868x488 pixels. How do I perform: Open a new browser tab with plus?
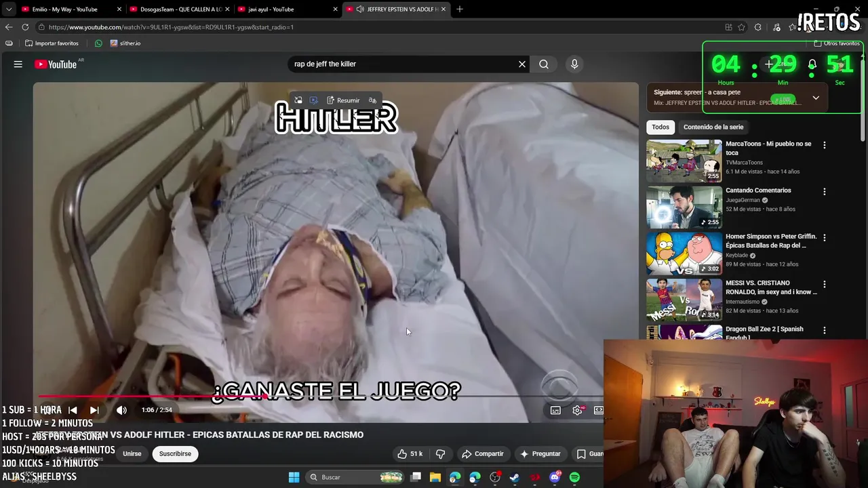[x=460, y=9]
